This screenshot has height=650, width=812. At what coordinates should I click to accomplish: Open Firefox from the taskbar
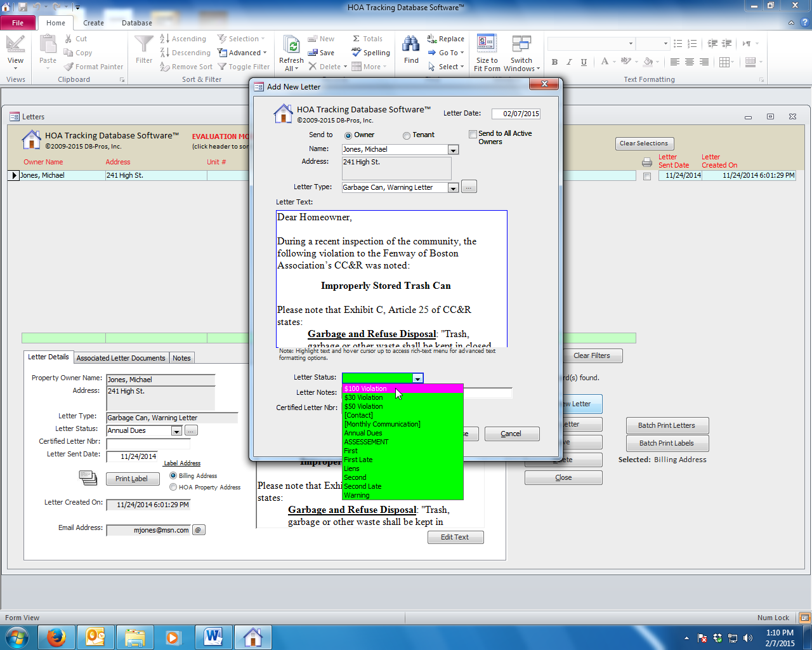point(56,637)
